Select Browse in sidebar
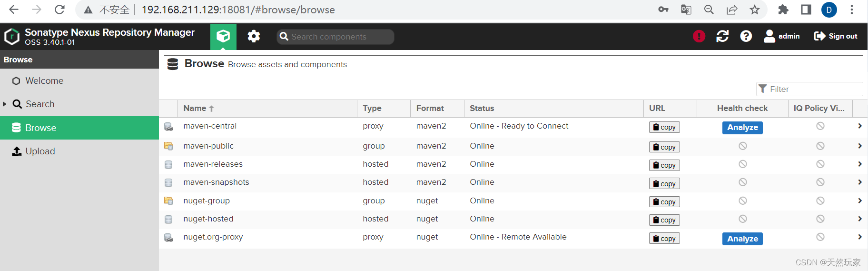The image size is (868, 271). point(79,128)
